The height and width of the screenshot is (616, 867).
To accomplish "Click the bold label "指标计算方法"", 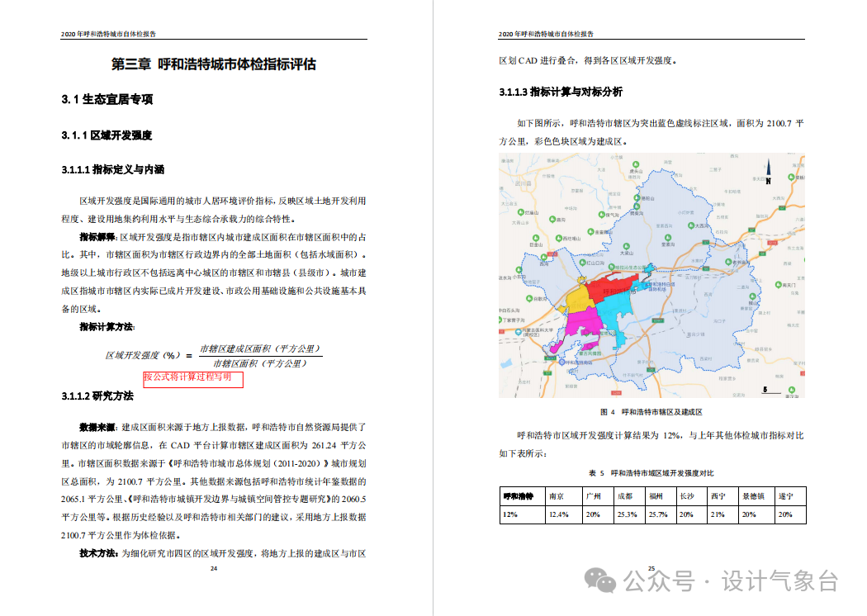I will click(x=107, y=327).
